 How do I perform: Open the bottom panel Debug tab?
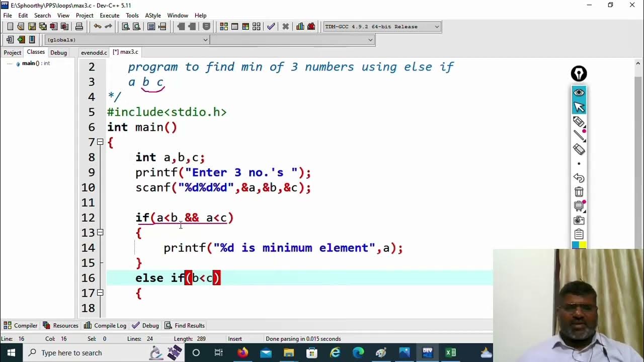[146, 325]
